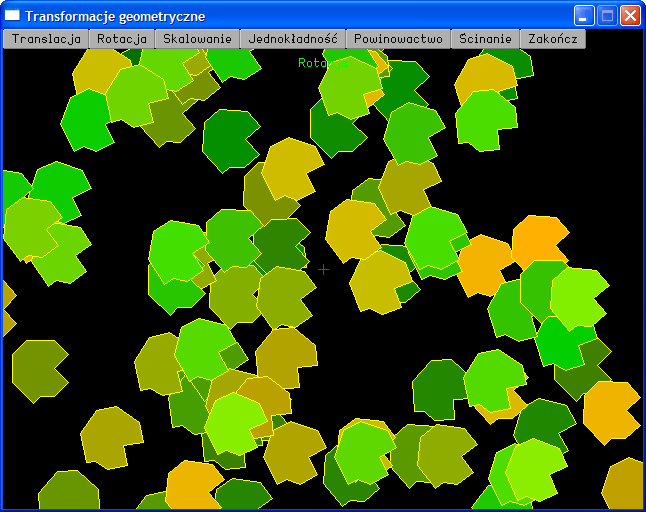The height and width of the screenshot is (512, 646).
Task: Click the crosshair marker at canvas center
Action: [x=323, y=269]
